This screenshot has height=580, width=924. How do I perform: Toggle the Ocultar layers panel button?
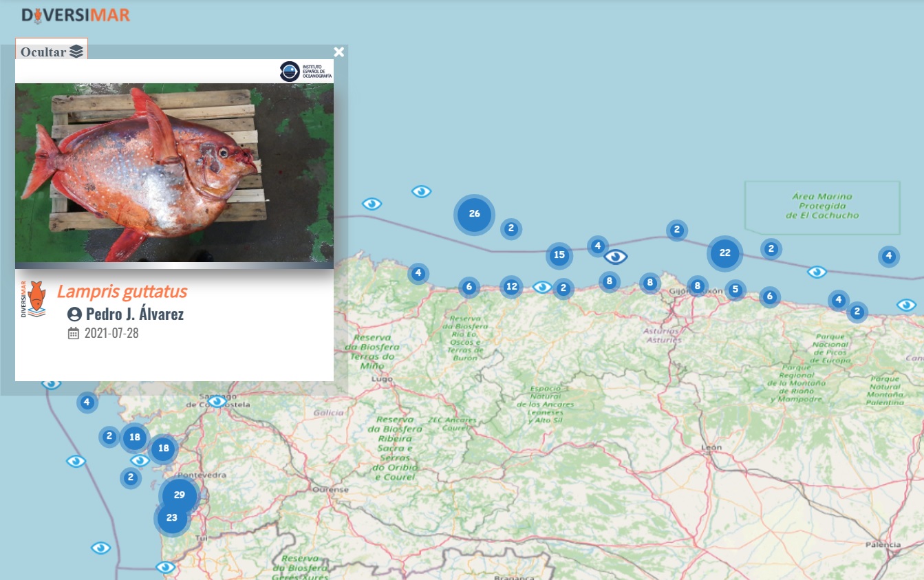[x=52, y=52]
